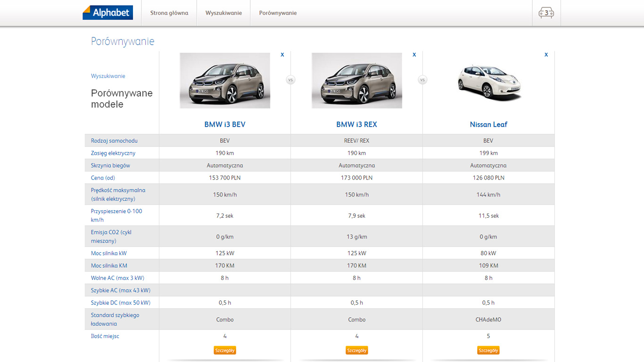The height and width of the screenshot is (362, 644).
Task: Open the car comparison basket icon showing 3
Action: 546,13
